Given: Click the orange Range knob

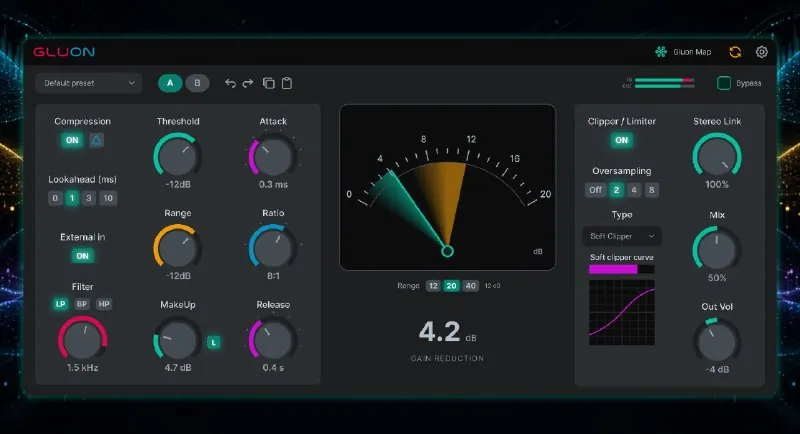Looking at the screenshot, I should 177,247.
